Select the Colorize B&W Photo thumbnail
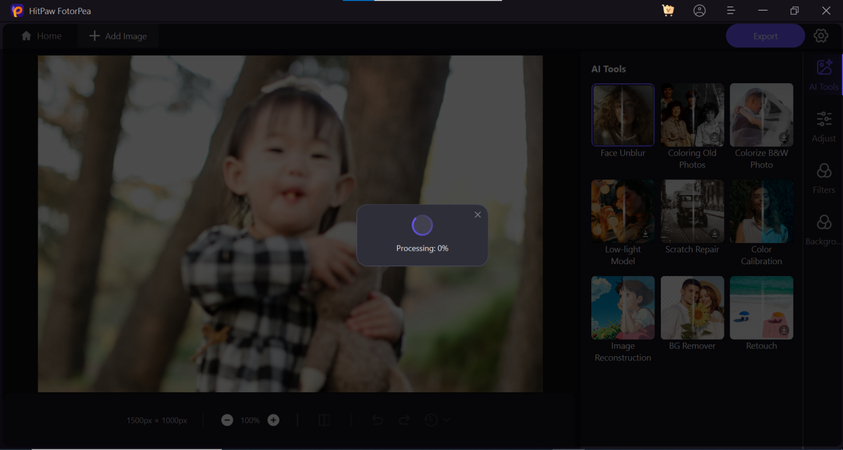 [761, 115]
